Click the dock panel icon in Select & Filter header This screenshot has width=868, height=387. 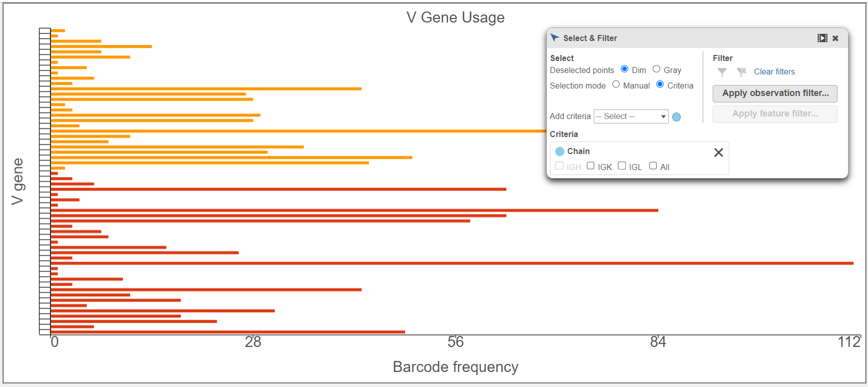822,38
